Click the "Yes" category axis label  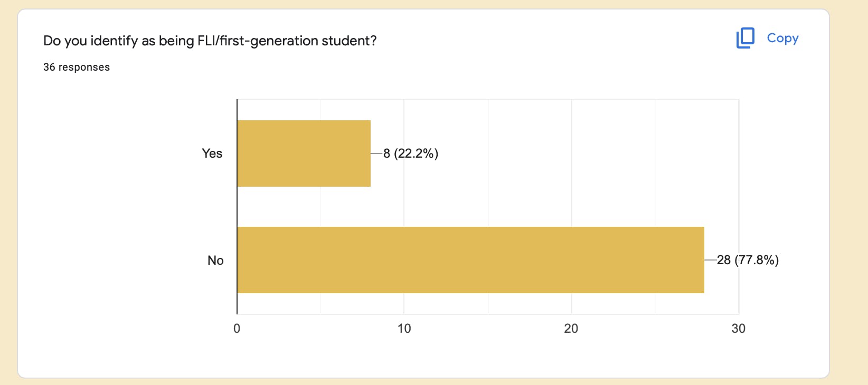pos(212,153)
